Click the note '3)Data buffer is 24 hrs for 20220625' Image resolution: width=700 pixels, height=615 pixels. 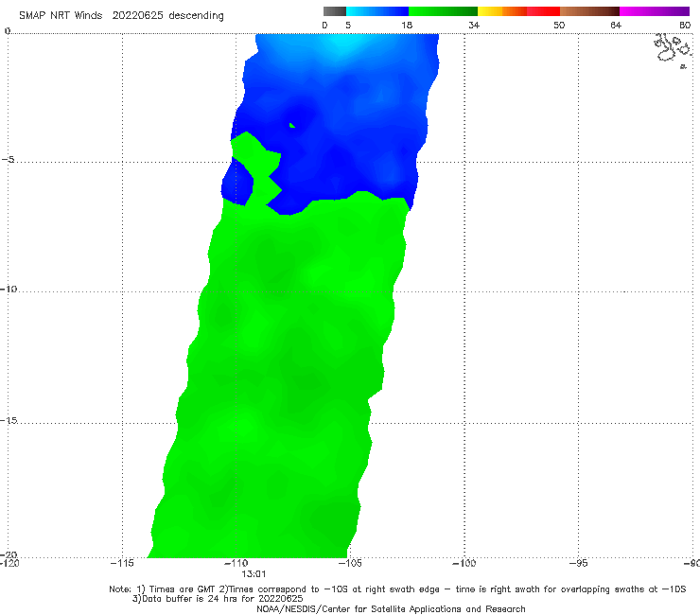click(x=218, y=599)
